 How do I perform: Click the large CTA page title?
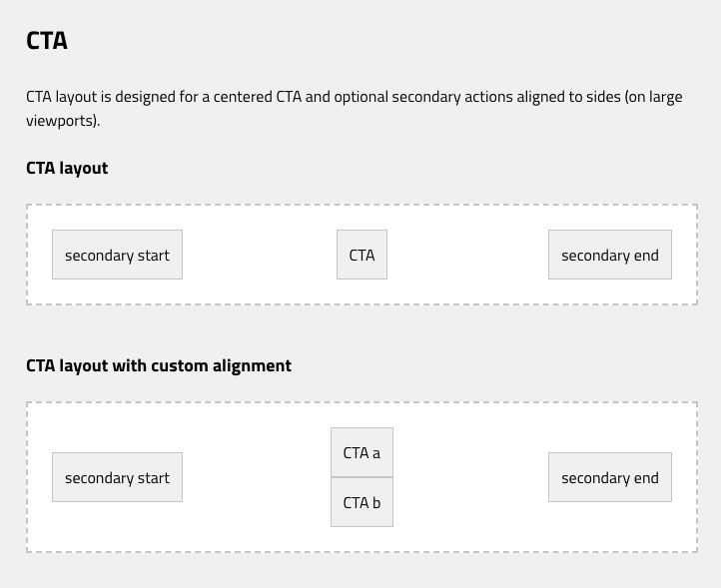coord(47,41)
